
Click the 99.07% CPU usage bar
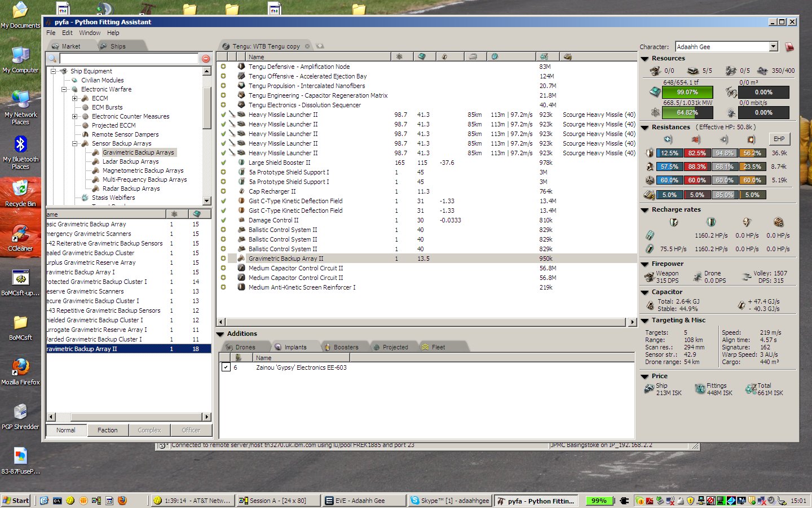(687, 92)
